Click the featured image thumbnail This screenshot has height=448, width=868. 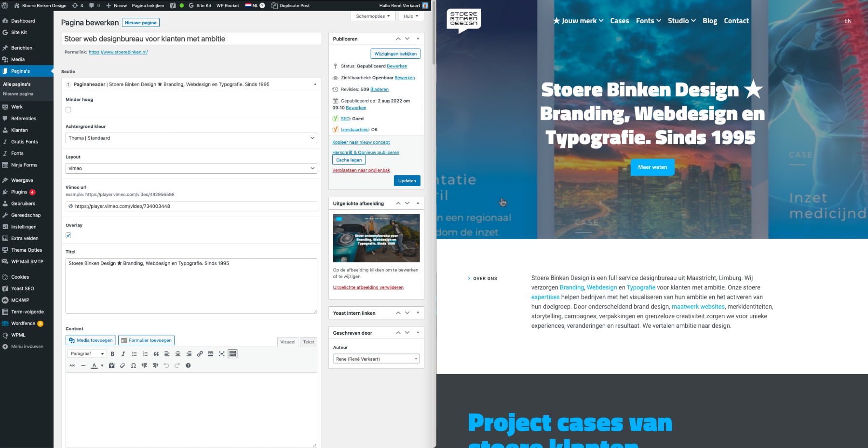click(x=376, y=238)
